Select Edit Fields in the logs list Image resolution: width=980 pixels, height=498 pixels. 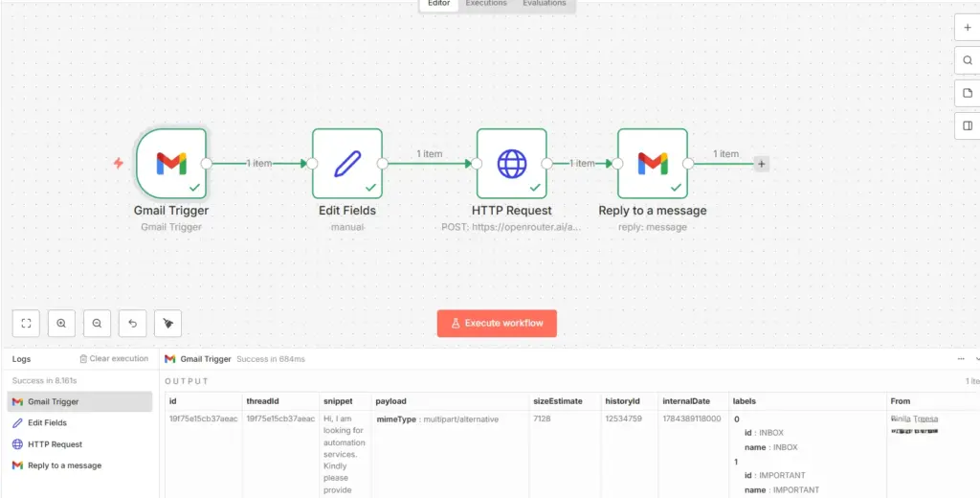pyautogui.click(x=79, y=423)
